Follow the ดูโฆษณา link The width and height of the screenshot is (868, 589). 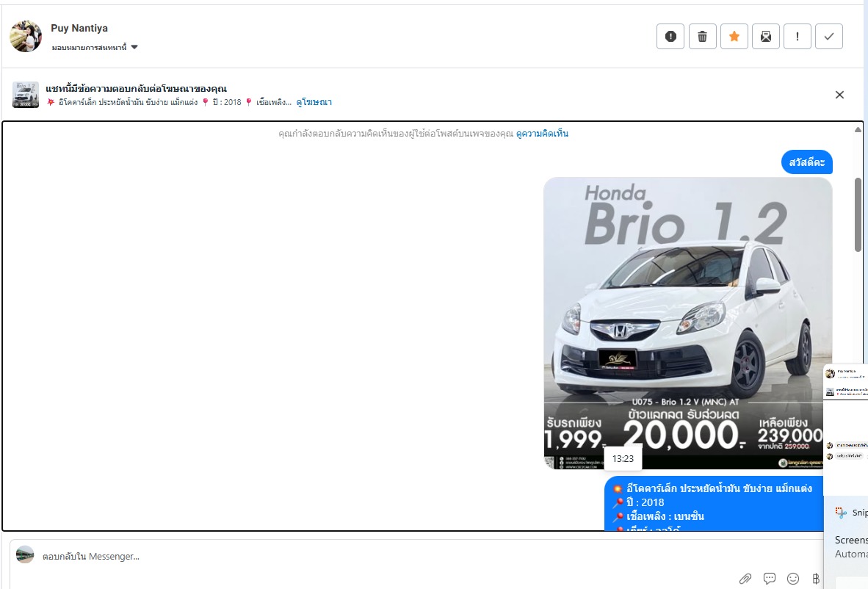pyautogui.click(x=314, y=102)
